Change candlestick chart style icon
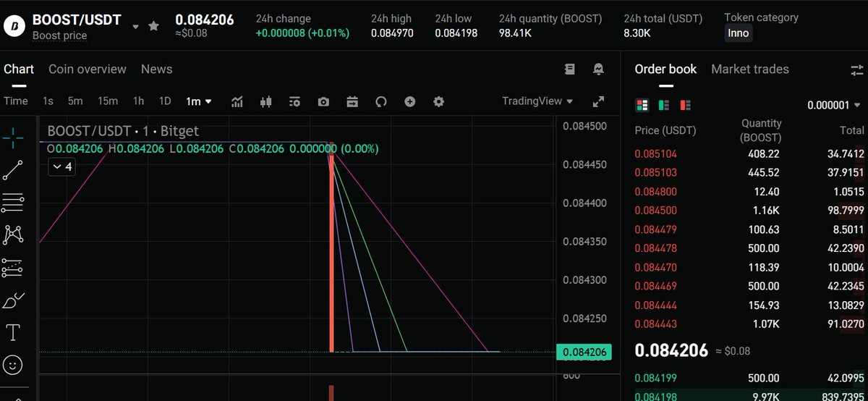Screen dimensions: 868x401 click(265, 101)
